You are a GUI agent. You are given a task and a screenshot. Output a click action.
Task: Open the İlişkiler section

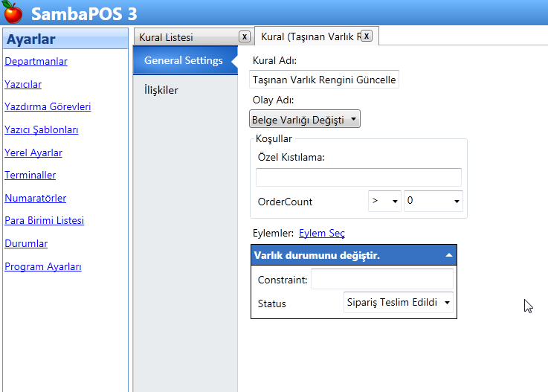click(161, 90)
